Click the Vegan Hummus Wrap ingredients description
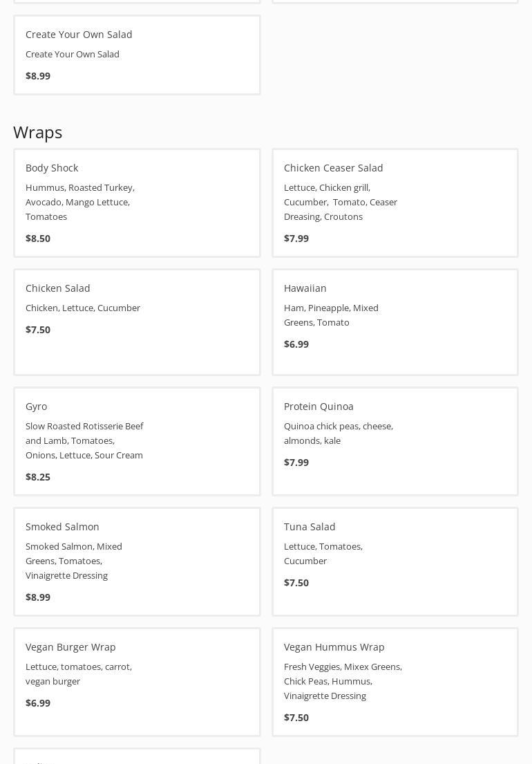 pyautogui.click(x=343, y=681)
